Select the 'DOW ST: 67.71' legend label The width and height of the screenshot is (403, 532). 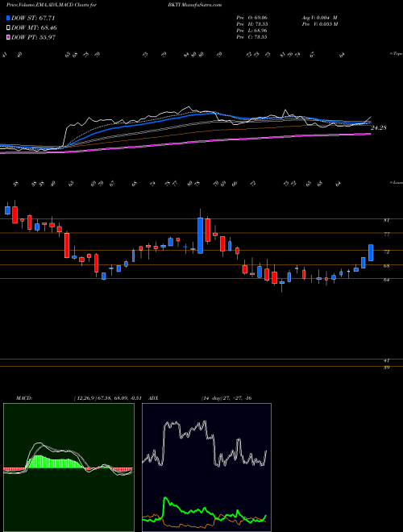click(33, 19)
